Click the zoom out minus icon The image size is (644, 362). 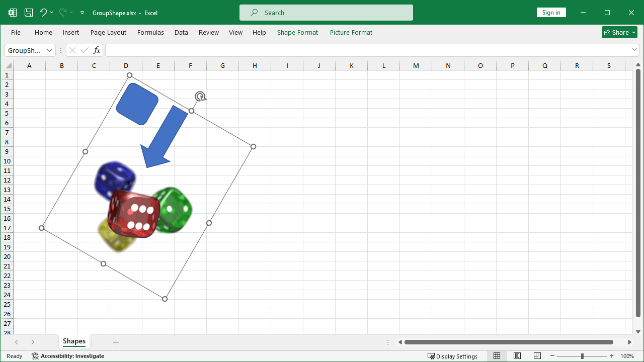(552, 356)
